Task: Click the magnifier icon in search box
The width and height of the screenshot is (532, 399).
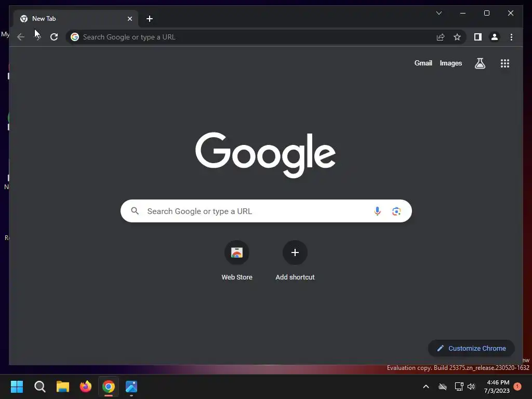Action: pos(135,211)
